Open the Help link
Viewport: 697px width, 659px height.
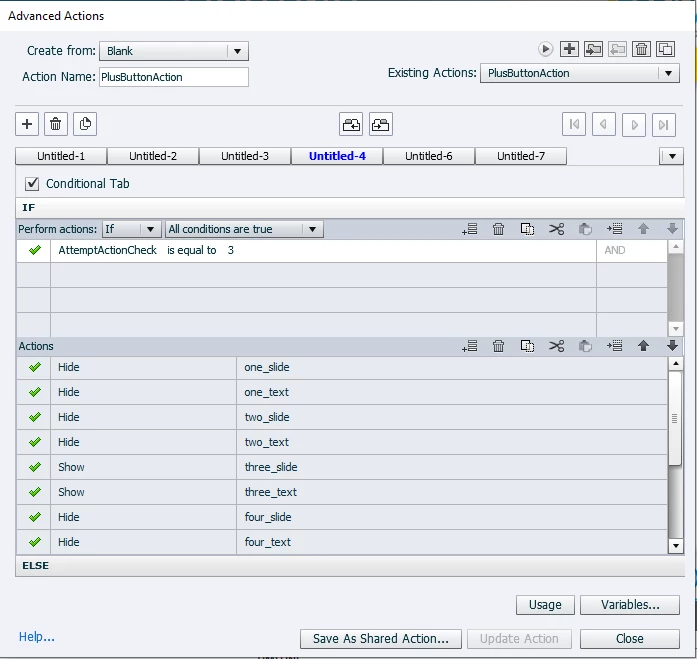click(x=36, y=637)
